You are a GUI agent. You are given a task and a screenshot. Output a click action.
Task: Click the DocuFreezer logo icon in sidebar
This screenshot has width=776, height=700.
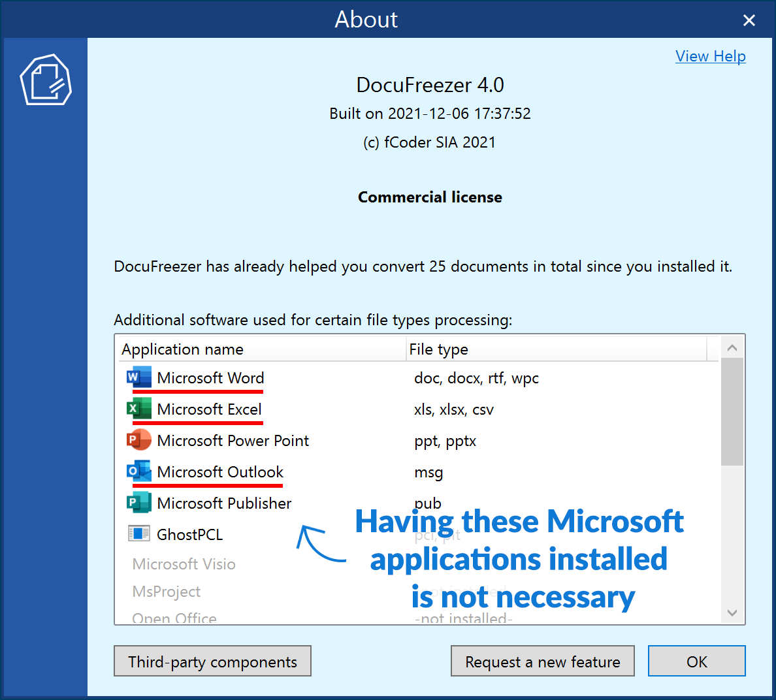click(x=46, y=80)
